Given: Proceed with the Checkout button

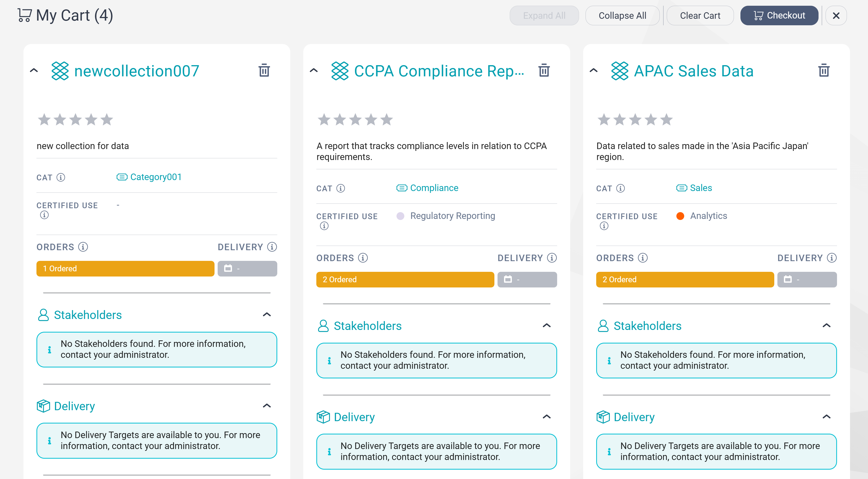Looking at the screenshot, I should click(779, 16).
